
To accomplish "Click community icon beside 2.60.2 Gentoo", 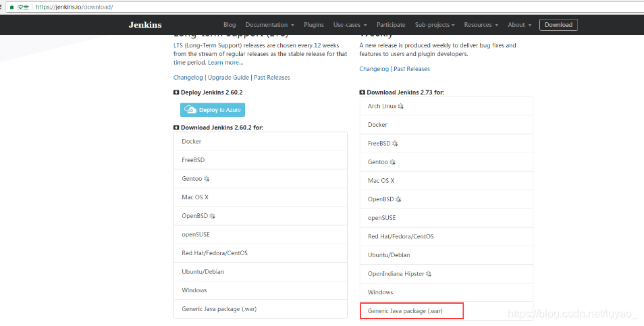I will coord(207,179).
